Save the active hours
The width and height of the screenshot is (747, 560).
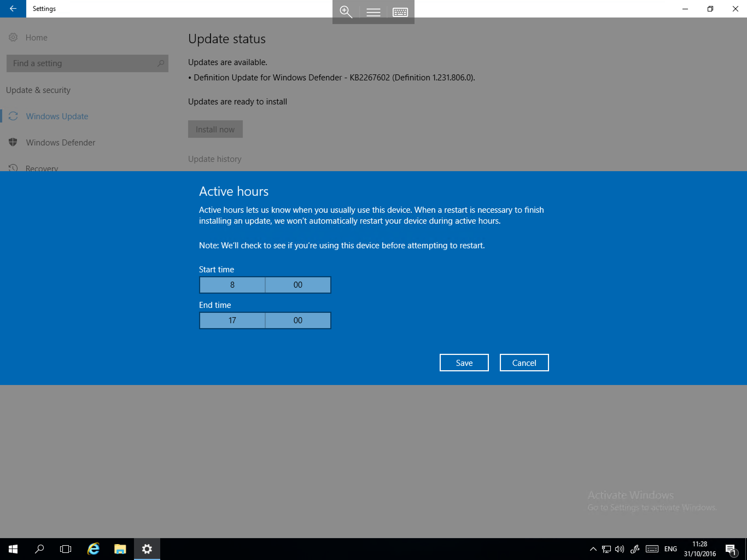coord(464,363)
